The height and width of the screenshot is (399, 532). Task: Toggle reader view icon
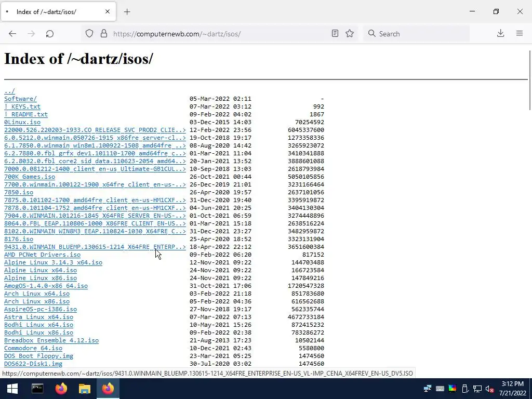(335, 33)
